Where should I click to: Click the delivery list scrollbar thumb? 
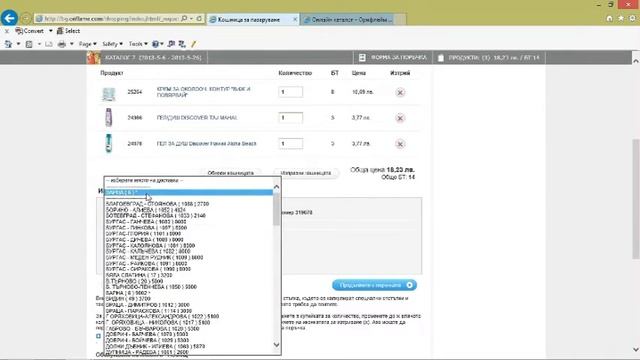[276, 209]
